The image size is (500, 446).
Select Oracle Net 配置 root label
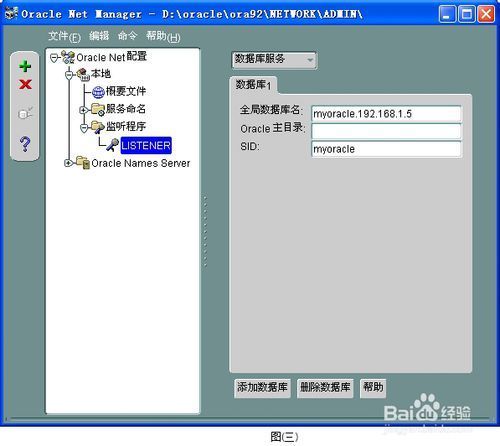pyautogui.click(x=112, y=57)
